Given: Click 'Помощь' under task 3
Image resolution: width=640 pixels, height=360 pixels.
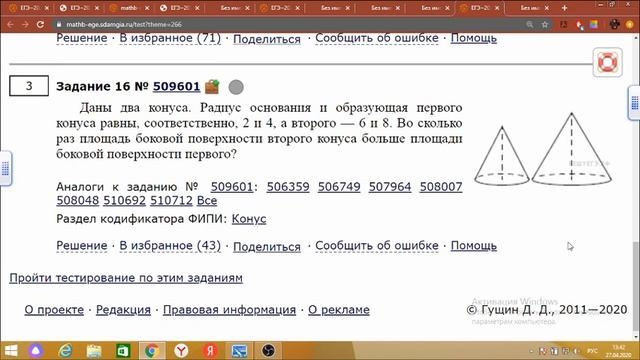Looking at the screenshot, I should point(473,246).
